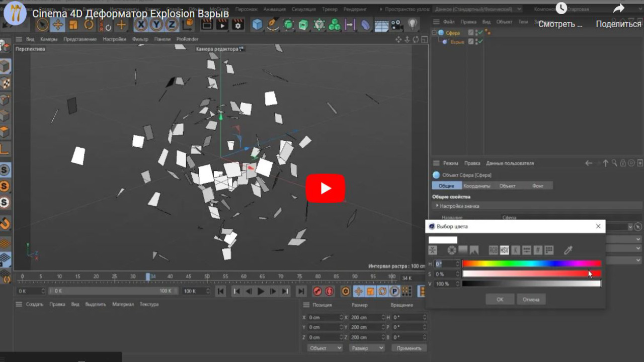Image resolution: width=644 pixels, height=362 pixels.
Task: Click Применить in coordinates panel
Action: [x=409, y=348]
